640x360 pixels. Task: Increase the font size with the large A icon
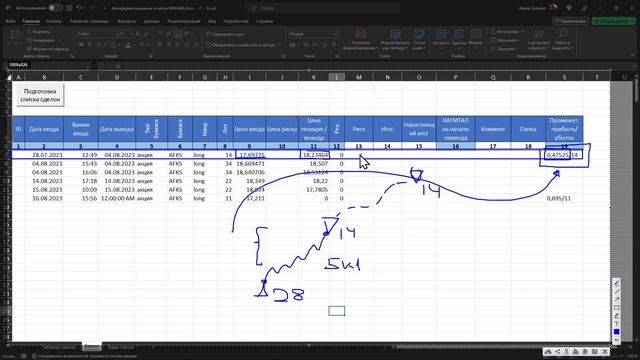[x=138, y=34]
